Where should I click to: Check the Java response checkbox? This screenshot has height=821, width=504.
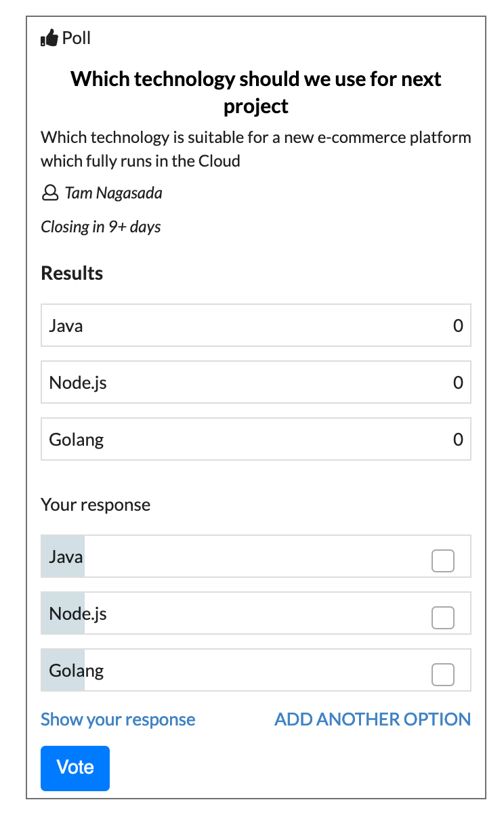443,561
